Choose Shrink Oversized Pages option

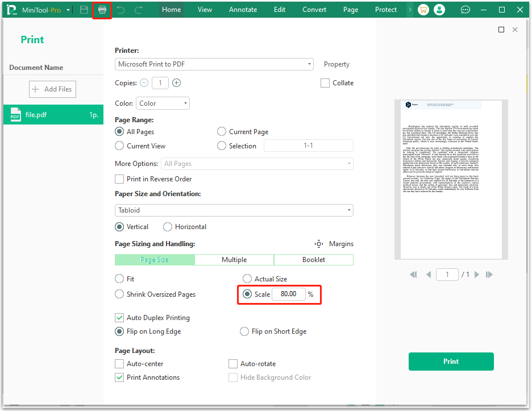point(119,294)
